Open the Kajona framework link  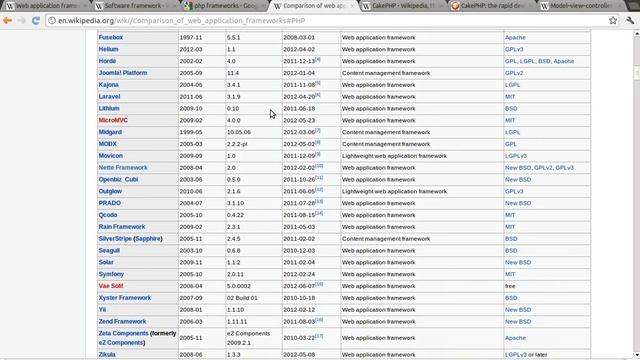tap(108, 84)
